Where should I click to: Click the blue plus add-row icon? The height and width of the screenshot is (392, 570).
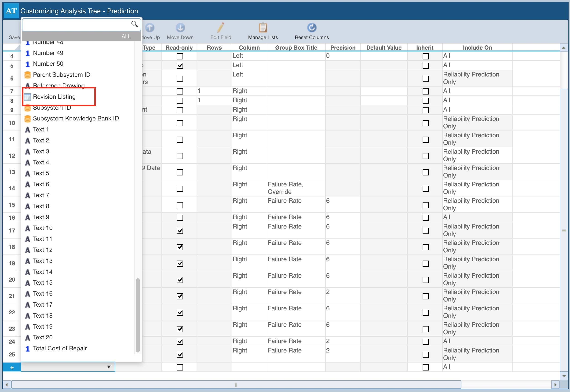[x=12, y=368]
